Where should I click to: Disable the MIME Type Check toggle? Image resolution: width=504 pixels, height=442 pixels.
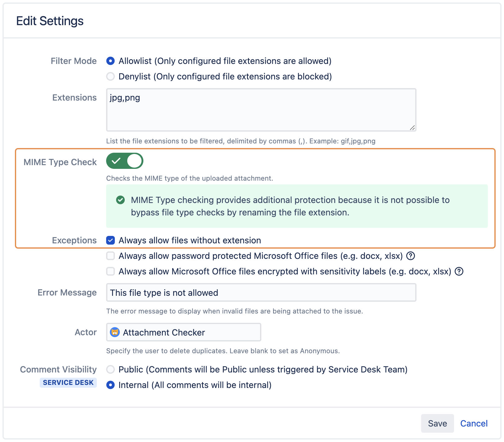[x=125, y=161]
